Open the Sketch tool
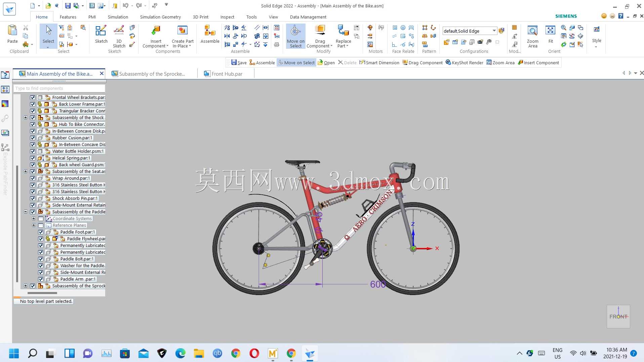The height and width of the screenshot is (362, 644). [101, 34]
